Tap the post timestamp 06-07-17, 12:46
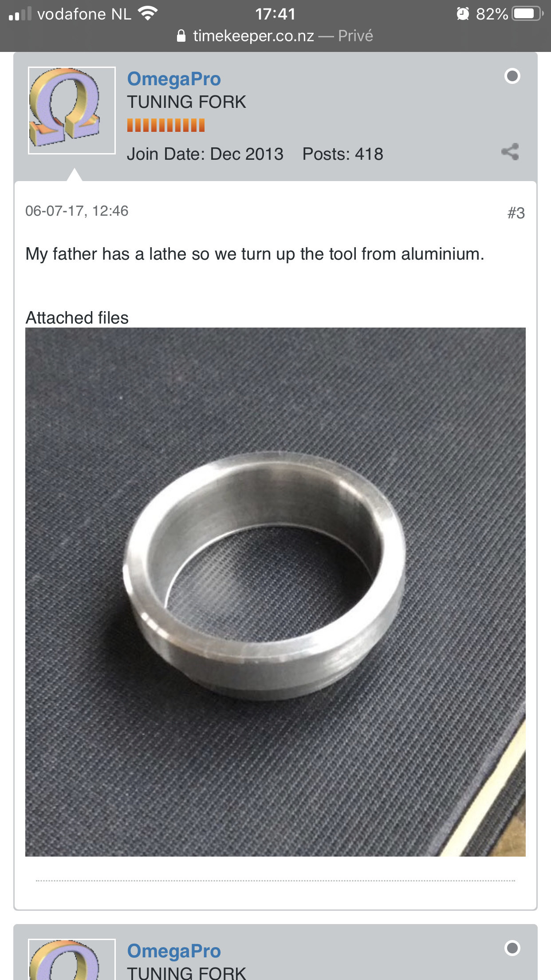The image size is (551, 980). pos(77,211)
